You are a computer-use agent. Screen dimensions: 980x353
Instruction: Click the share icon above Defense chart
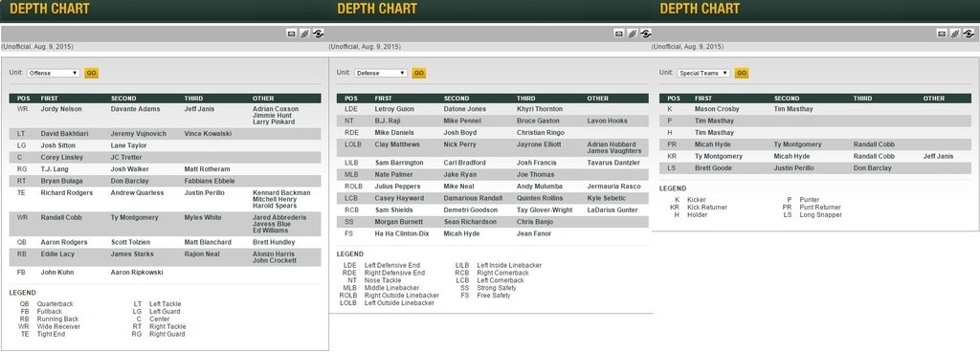click(x=646, y=33)
